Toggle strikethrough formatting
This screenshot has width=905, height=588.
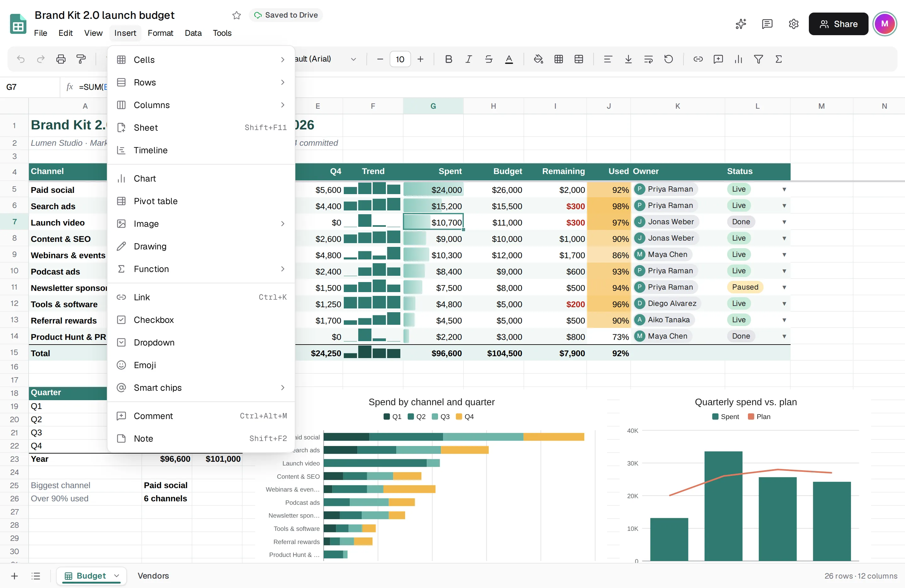click(489, 59)
